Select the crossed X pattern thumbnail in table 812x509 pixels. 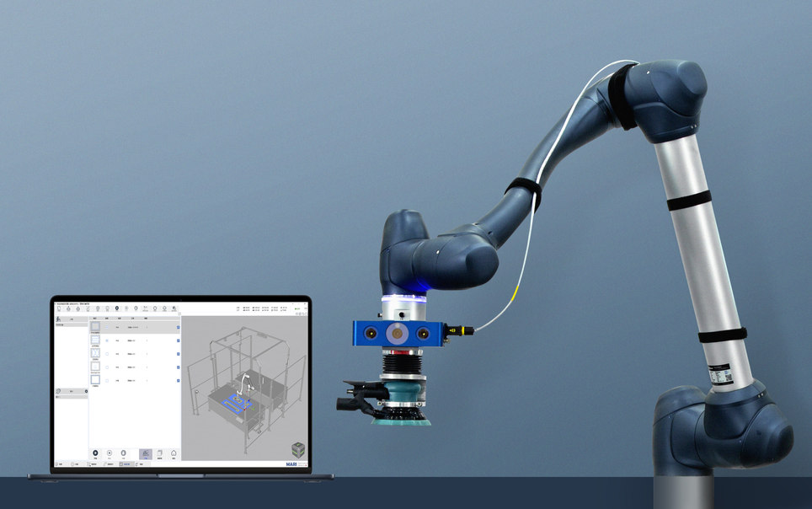pos(95,353)
